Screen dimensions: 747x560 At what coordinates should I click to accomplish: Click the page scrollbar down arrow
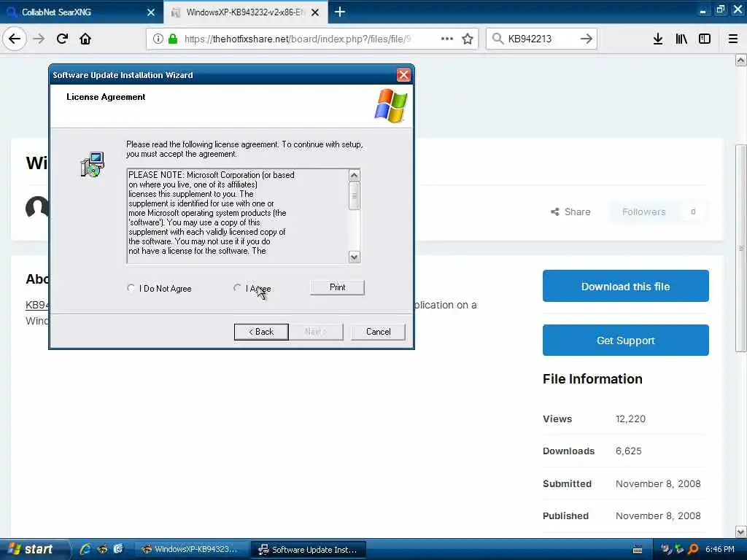740,532
